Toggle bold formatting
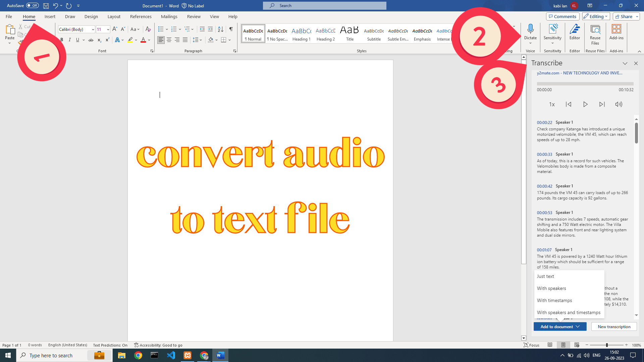This screenshot has width=644, height=362. [x=61, y=40]
